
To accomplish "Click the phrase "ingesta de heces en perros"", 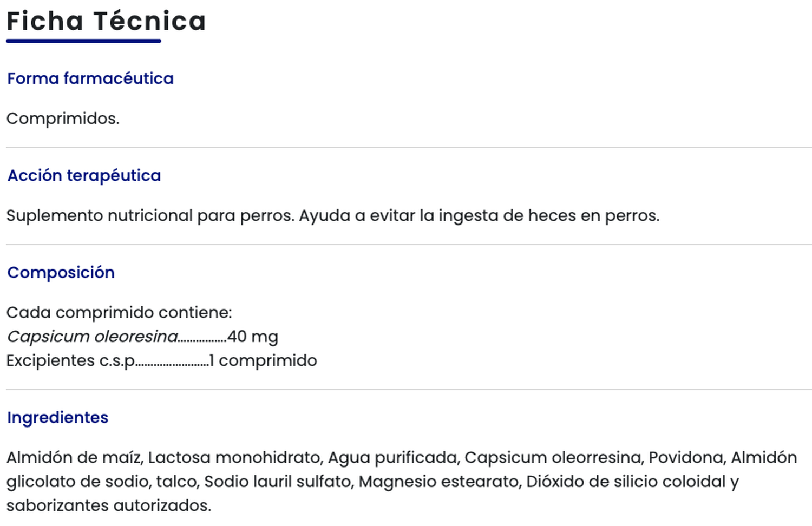I will click(x=548, y=215).
